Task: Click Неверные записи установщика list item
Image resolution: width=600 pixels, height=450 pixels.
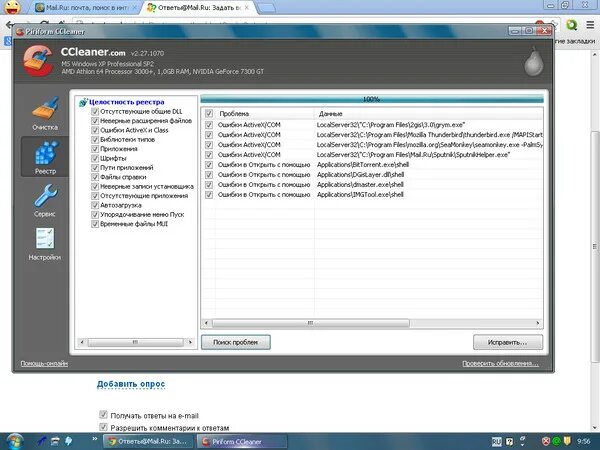Action: click(x=147, y=187)
